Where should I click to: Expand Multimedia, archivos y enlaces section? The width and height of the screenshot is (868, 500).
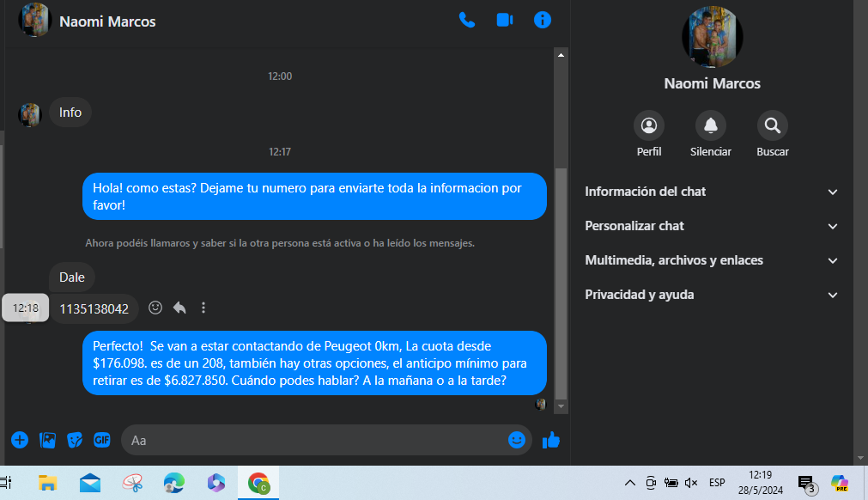[x=711, y=260]
